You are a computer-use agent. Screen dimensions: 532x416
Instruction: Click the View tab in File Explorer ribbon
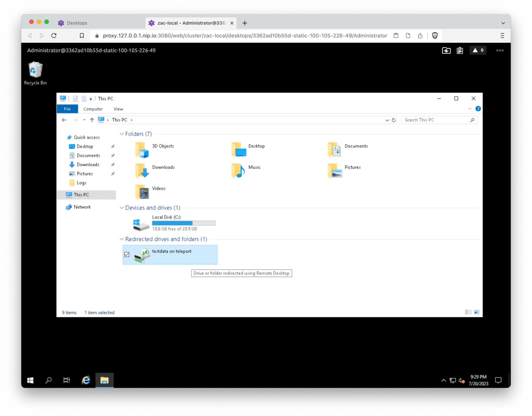point(117,109)
